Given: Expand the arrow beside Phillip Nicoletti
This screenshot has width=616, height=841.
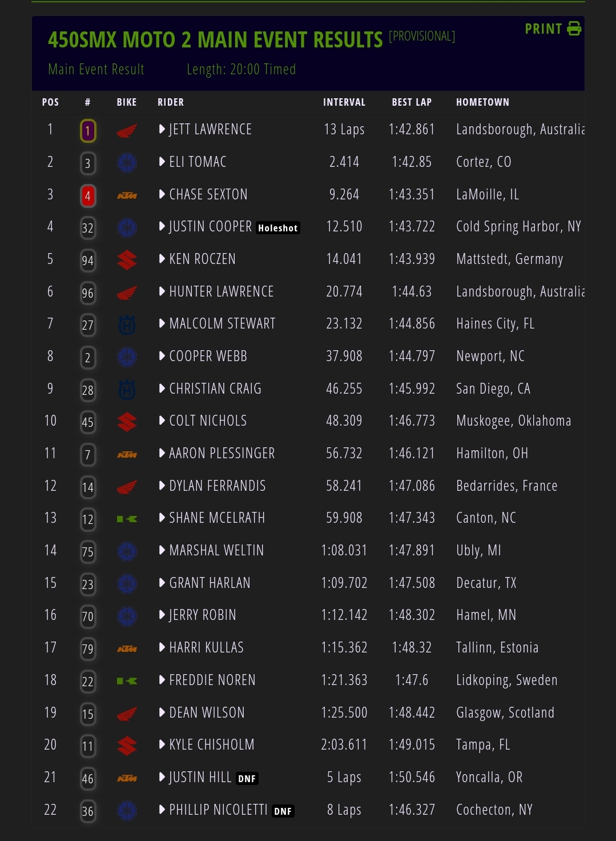Looking at the screenshot, I should [x=162, y=810].
